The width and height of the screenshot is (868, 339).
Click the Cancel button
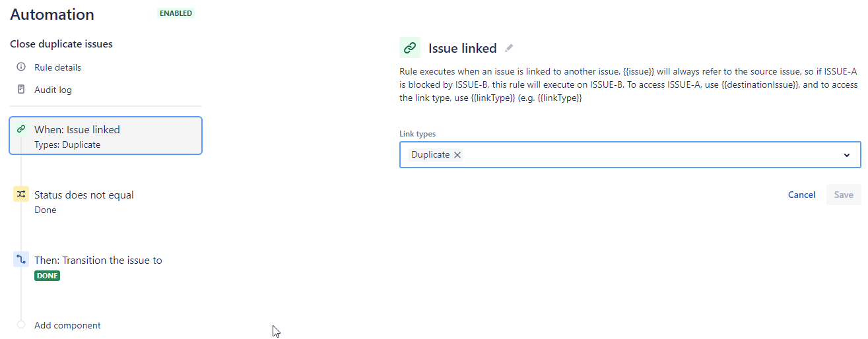[x=801, y=195]
